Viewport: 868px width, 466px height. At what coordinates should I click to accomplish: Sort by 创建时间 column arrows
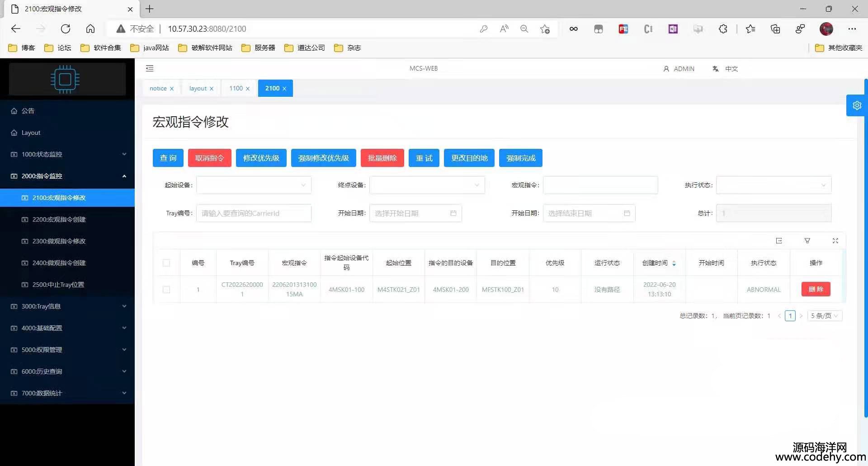click(674, 263)
